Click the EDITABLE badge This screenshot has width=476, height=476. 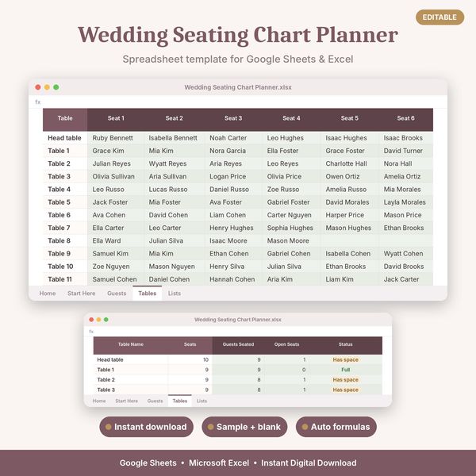click(440, 17)
